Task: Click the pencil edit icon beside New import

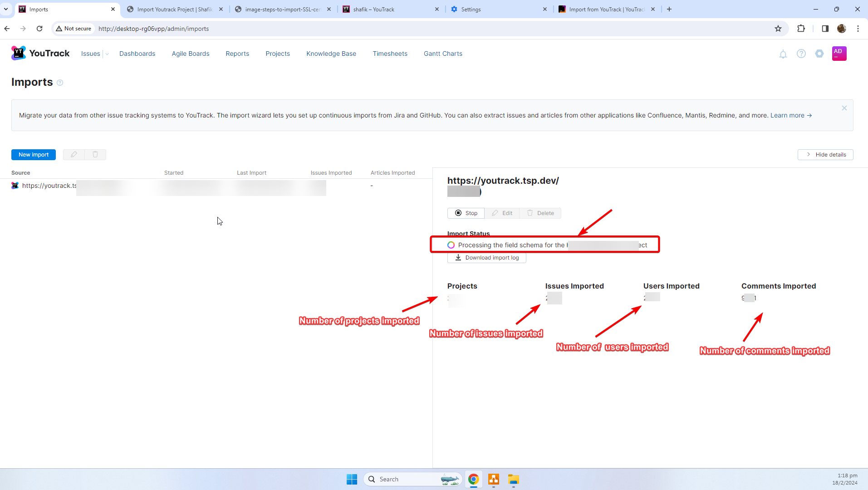Action: [x=74, y=155]
